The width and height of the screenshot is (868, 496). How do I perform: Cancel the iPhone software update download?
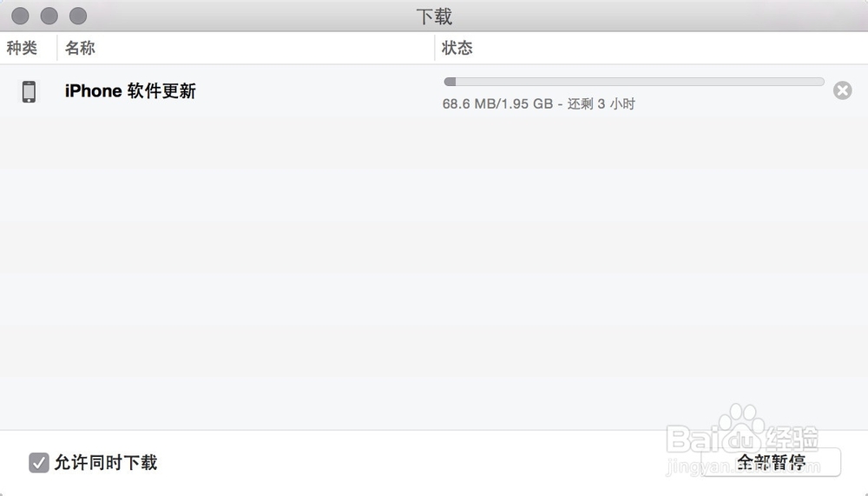(x=842, y=90)
